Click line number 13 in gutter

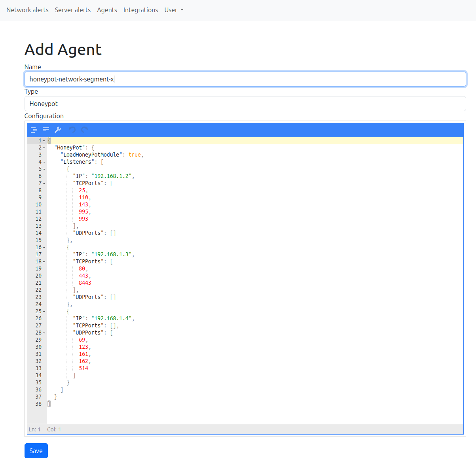38,226
